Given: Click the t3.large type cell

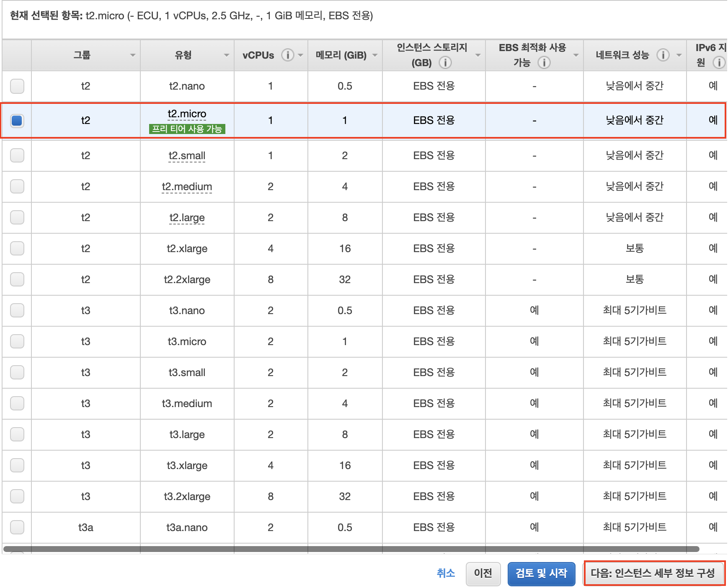Looking at the screenshot, I should coord(187,435).
